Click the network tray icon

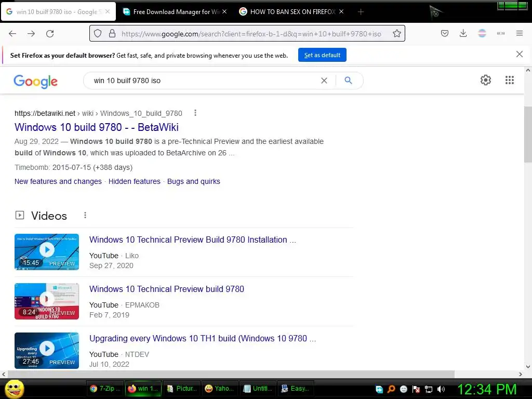click(429, 389)
